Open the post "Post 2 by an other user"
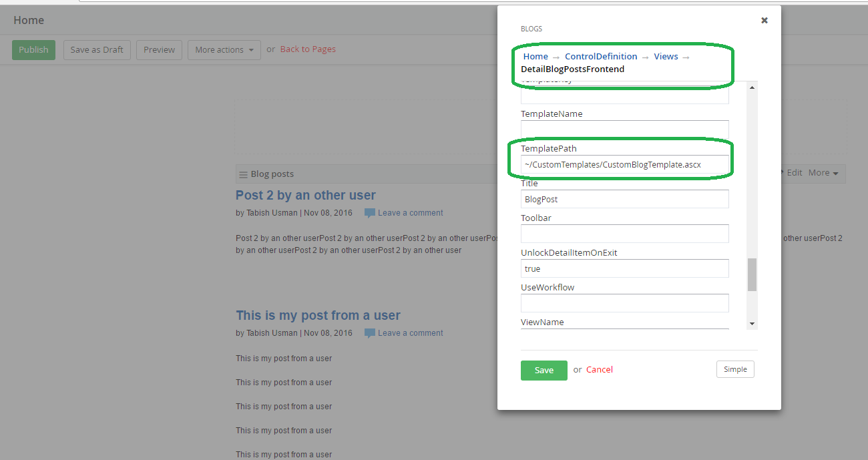This screenshot has height=460, width=868. point(305,195)
